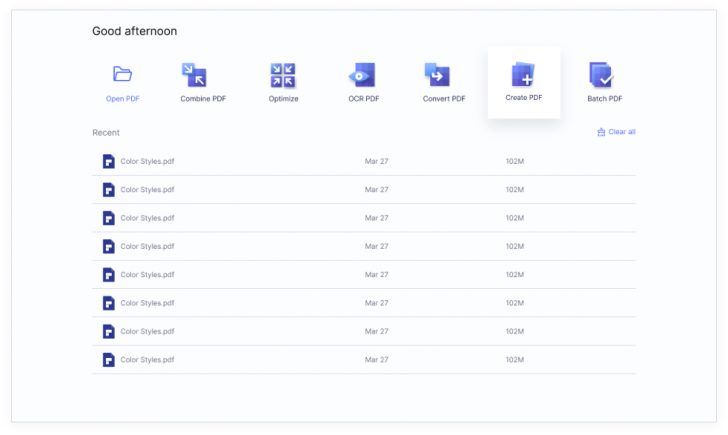Click the Batch PDF label
This screenshot has height=435, width=728.
click(x=604, y=98)
